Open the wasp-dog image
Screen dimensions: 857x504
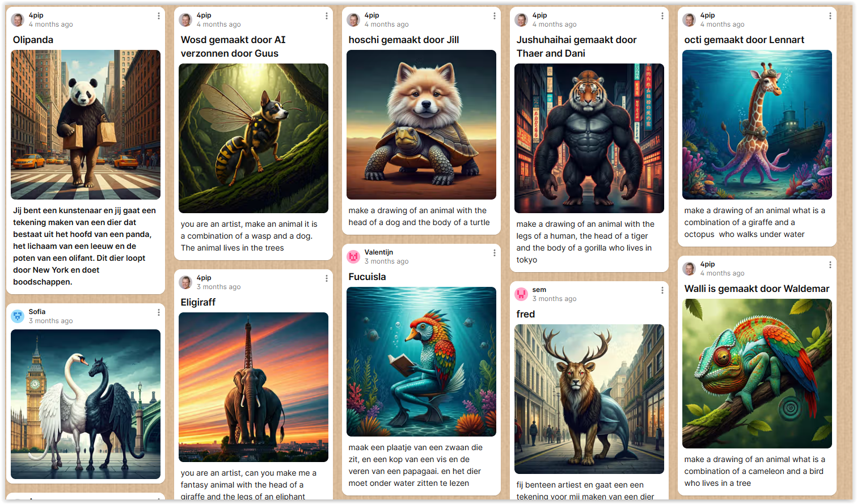point(254,138)
